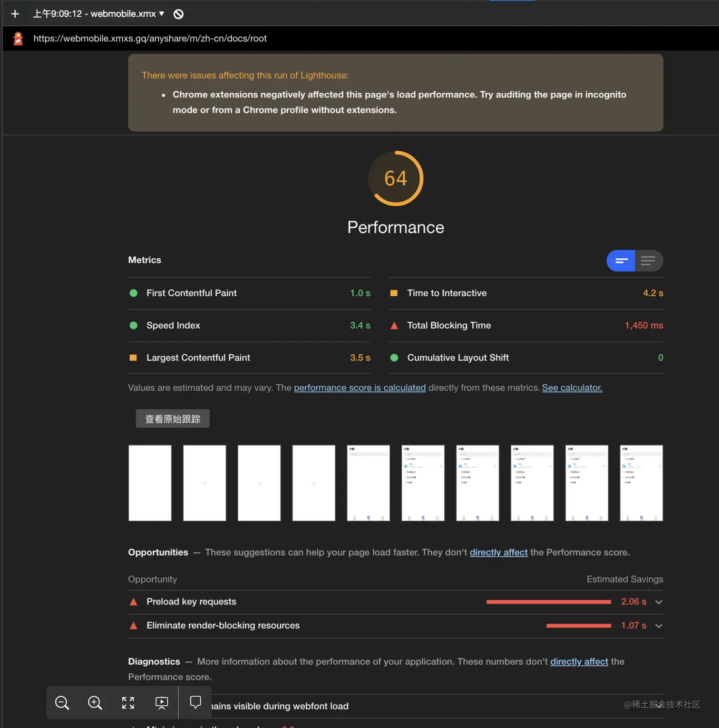
Task: Click the Speed Index metric
Action: click(x=249, y=326)
